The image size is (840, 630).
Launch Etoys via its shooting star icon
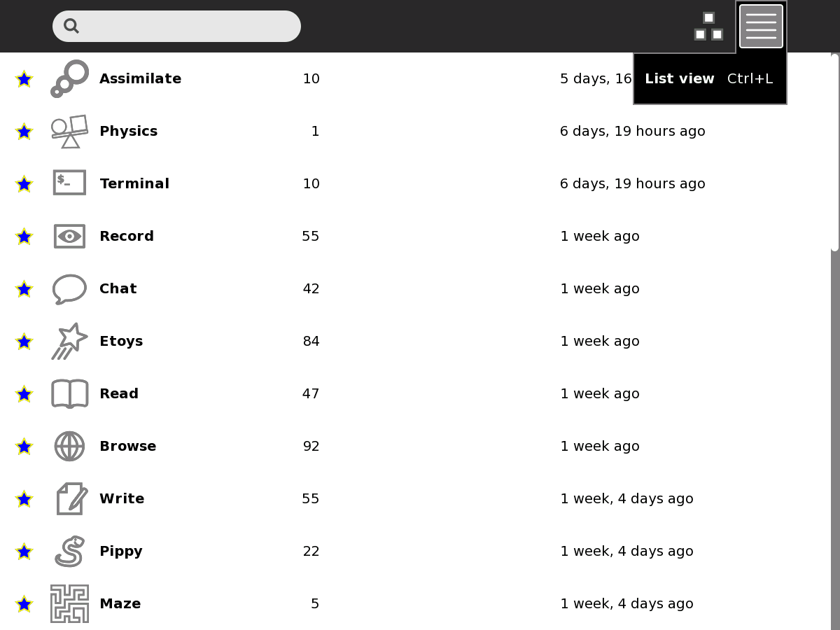point(69,341)
